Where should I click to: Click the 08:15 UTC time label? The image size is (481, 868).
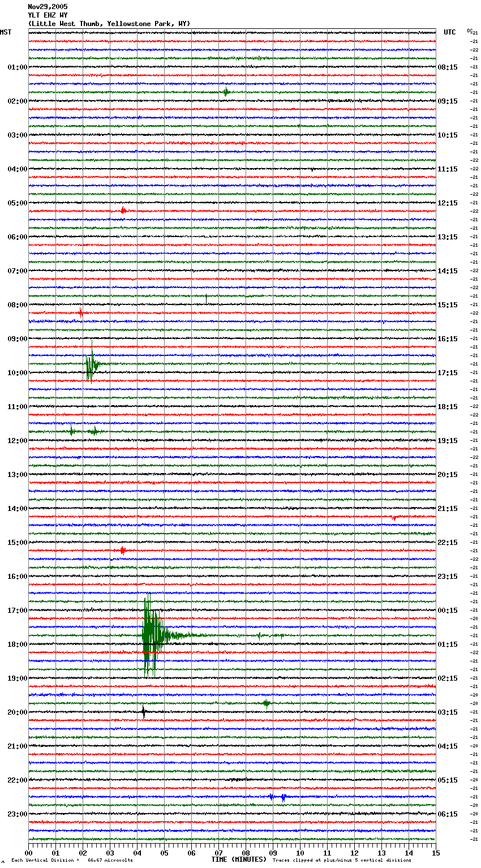(448, 67)
